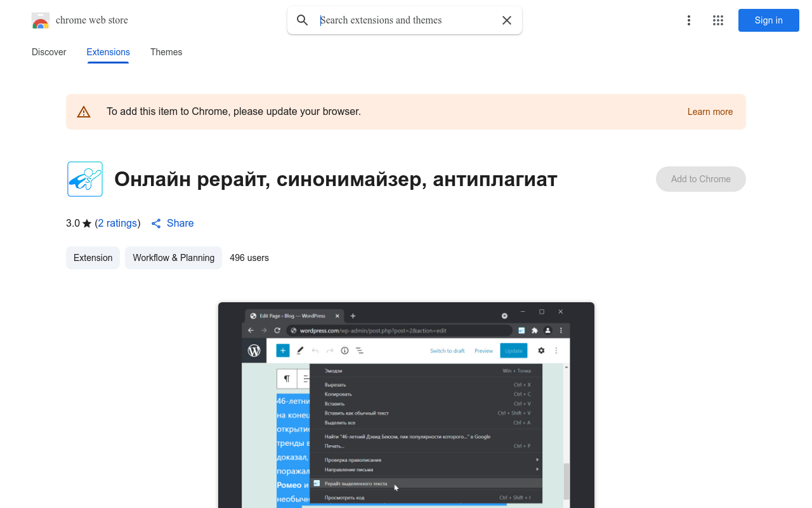This screenshot has height=508, width=812.
Task: Switch to the Extensions tab
Action: tap(108, 52)
